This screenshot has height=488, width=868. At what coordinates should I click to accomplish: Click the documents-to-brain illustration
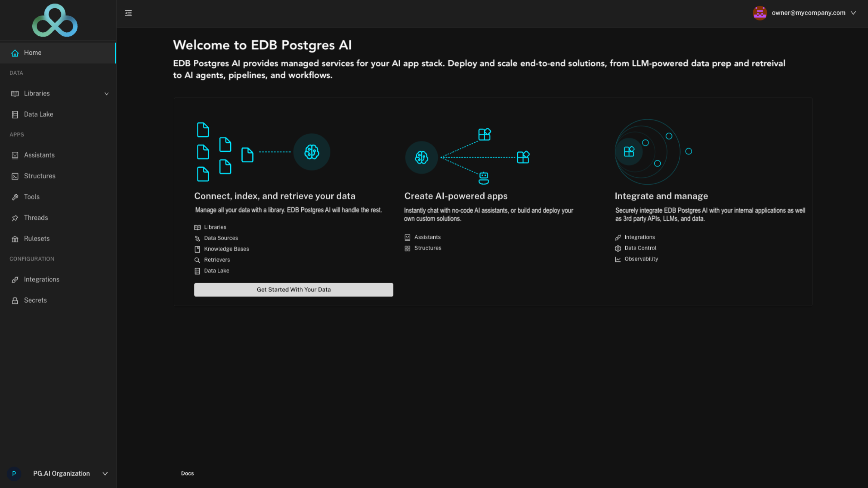263,152
